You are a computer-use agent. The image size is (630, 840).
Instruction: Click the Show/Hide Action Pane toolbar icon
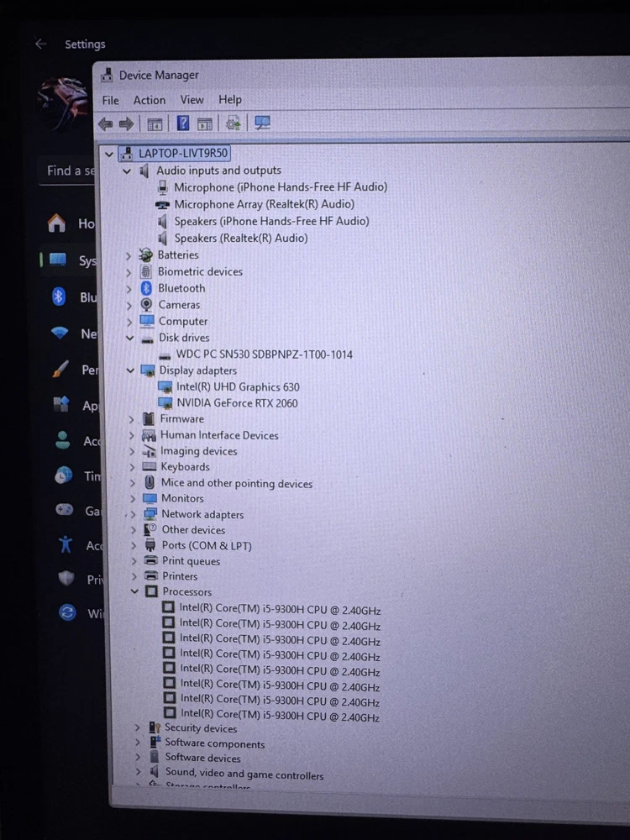click(x=205, y=124)
